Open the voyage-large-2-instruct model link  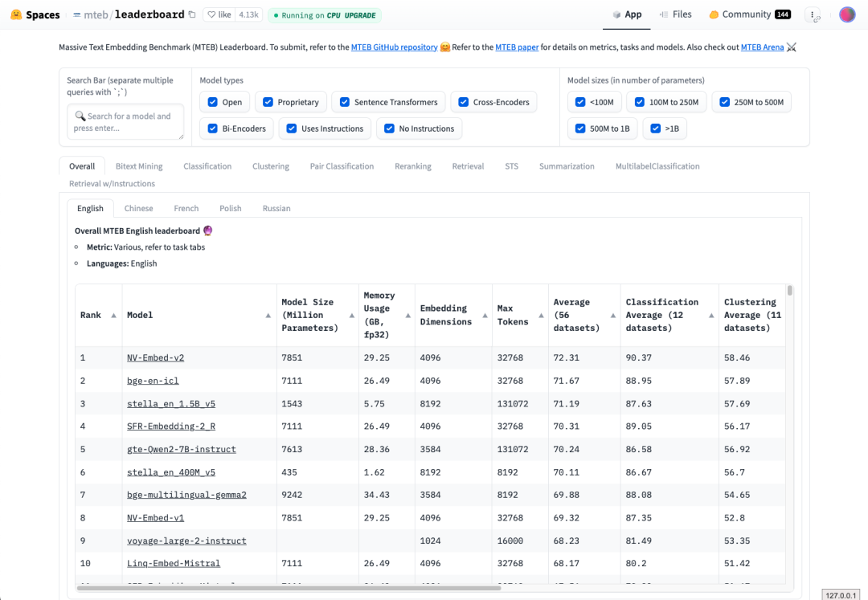coord(186,541)
